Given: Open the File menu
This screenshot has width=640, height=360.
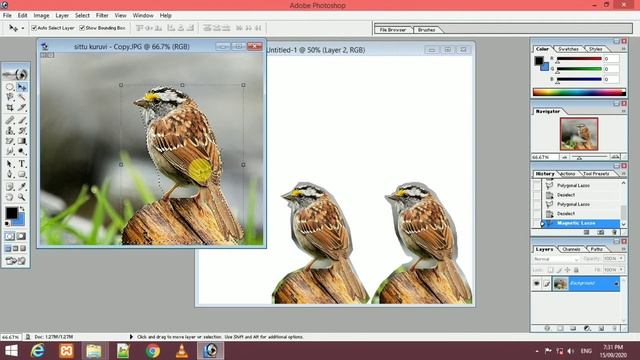Looking at the screenshot, I should point(7,16).
